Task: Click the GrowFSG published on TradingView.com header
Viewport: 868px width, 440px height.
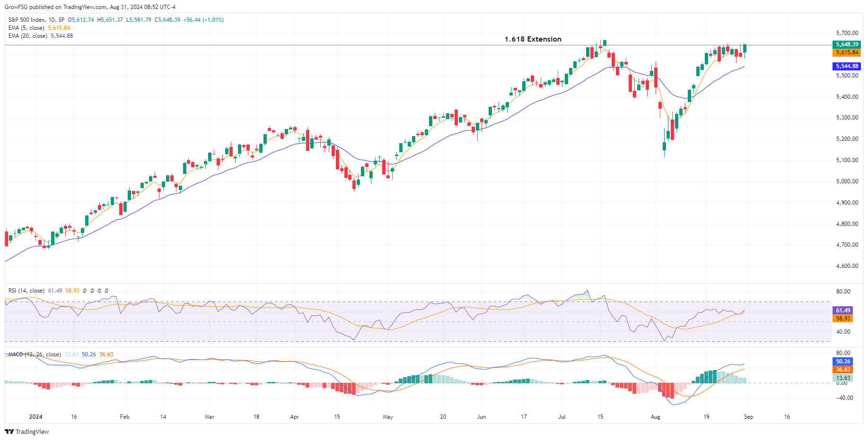Action: (90, 7)
